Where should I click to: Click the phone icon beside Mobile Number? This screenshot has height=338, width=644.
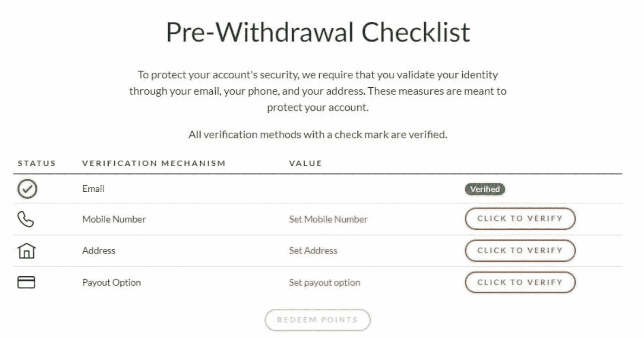tap(26, 219)
